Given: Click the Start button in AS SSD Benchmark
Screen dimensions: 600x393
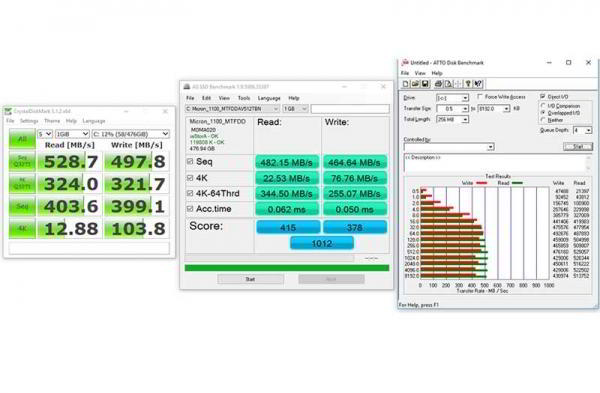Looking at the screenshot, I should [x=250, y=279].
